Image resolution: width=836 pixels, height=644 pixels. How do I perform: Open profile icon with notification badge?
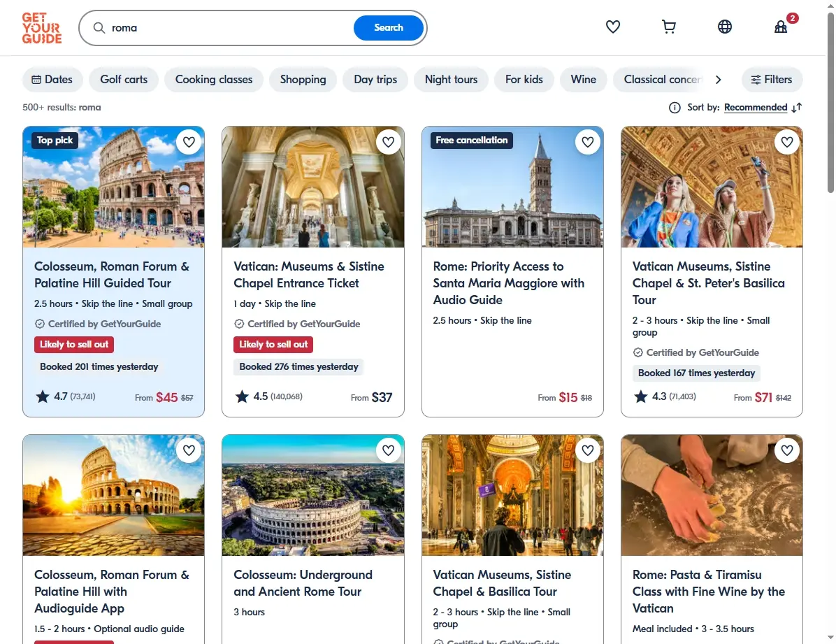tap(781, 27)
